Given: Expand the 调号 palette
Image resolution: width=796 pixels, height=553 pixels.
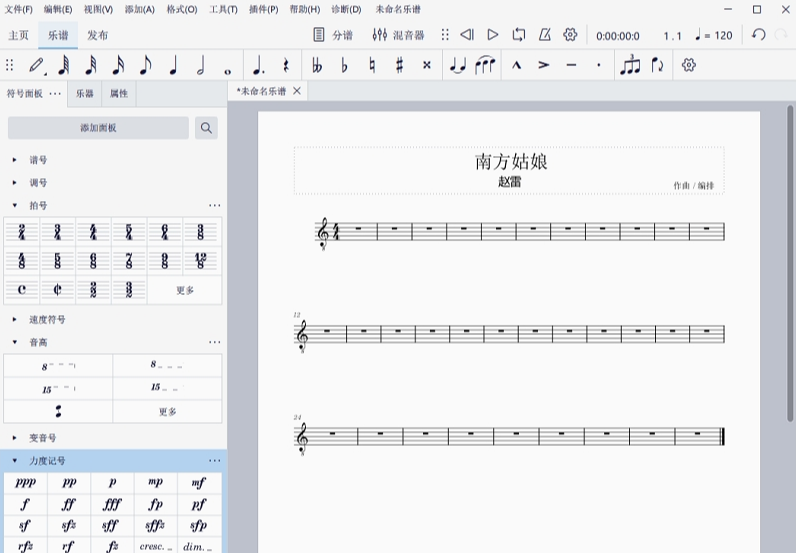Looking at the screenshot, I should click(x=15, y=183).
